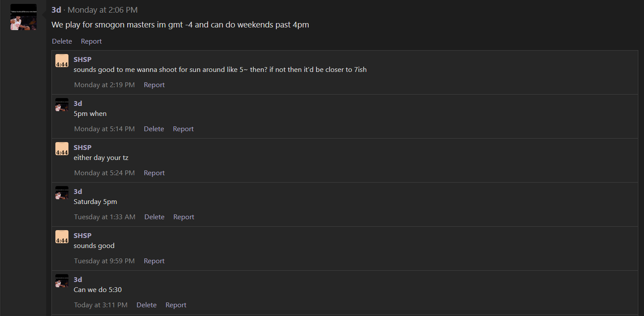This screenshot has width=644, height=316.
Task: Report the "5pm when" comment
Action: (183, 129)
